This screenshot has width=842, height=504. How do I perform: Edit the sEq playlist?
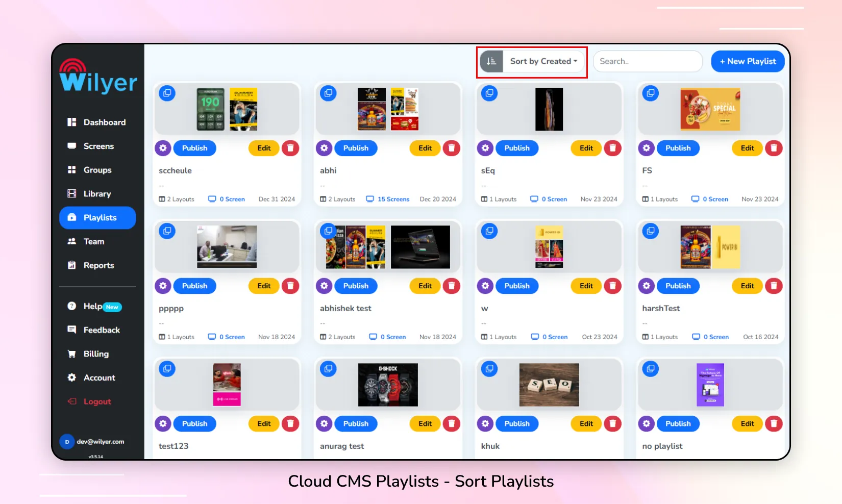click(x=586, y=148)
